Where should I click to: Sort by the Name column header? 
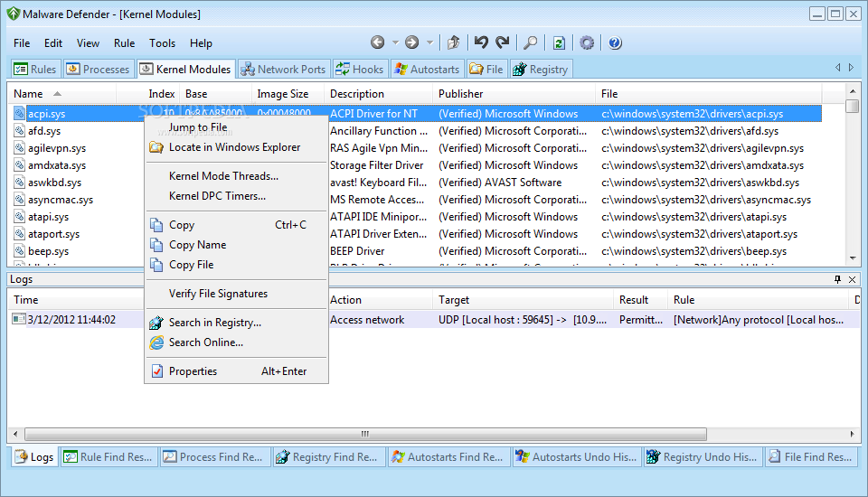[x=62, y=94]
